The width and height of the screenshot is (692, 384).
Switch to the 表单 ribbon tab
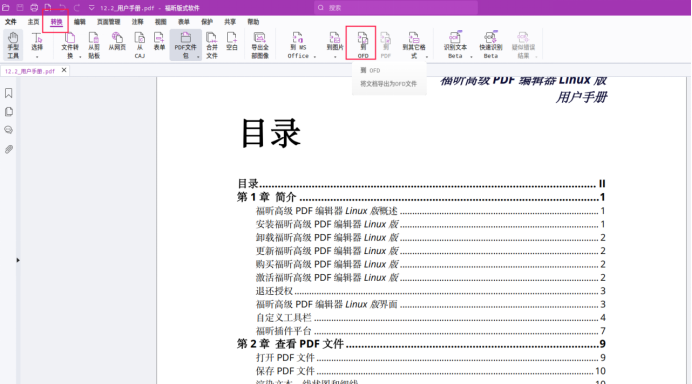[184, 22]
